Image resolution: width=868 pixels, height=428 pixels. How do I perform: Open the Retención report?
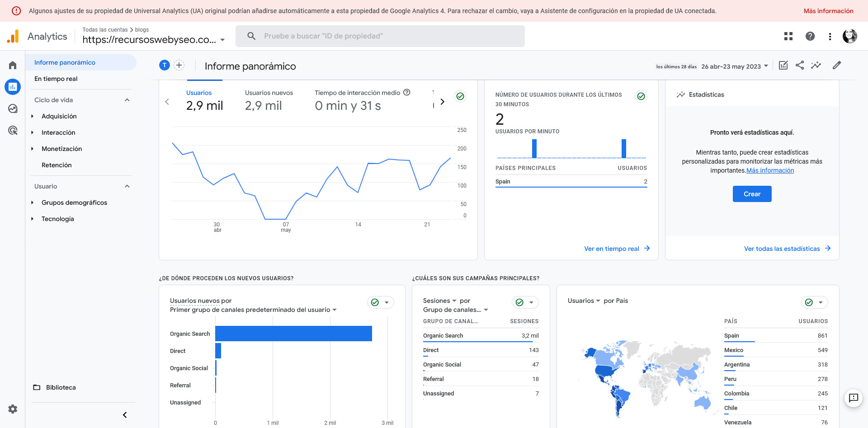[57, 165]
